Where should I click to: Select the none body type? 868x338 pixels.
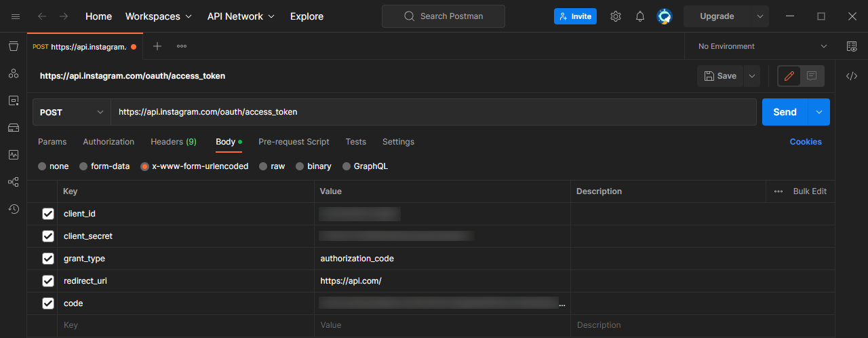click(42, 166)
